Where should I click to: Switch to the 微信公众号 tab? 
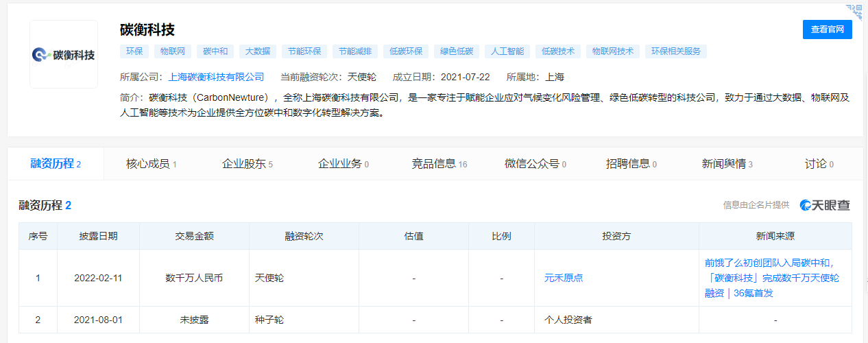point(535,164)
